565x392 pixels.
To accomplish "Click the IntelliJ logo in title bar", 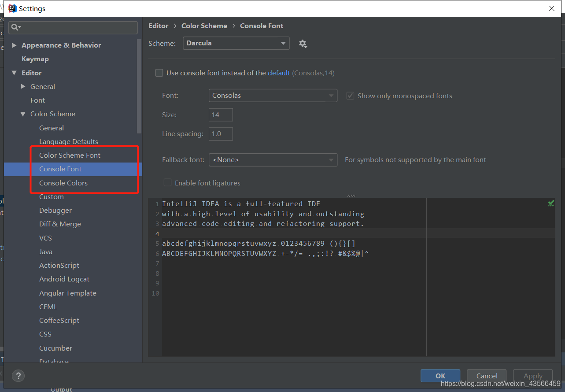I will (12, 8).
